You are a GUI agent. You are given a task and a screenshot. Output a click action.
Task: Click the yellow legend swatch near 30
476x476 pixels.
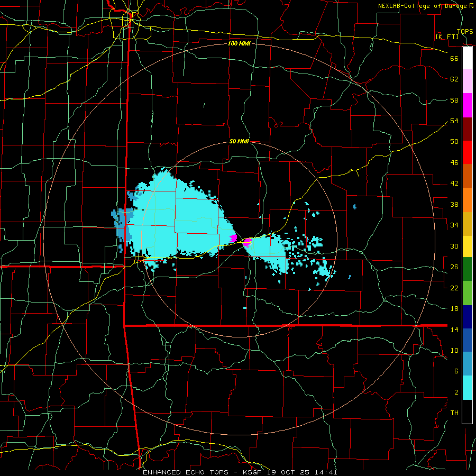(467, 246)
